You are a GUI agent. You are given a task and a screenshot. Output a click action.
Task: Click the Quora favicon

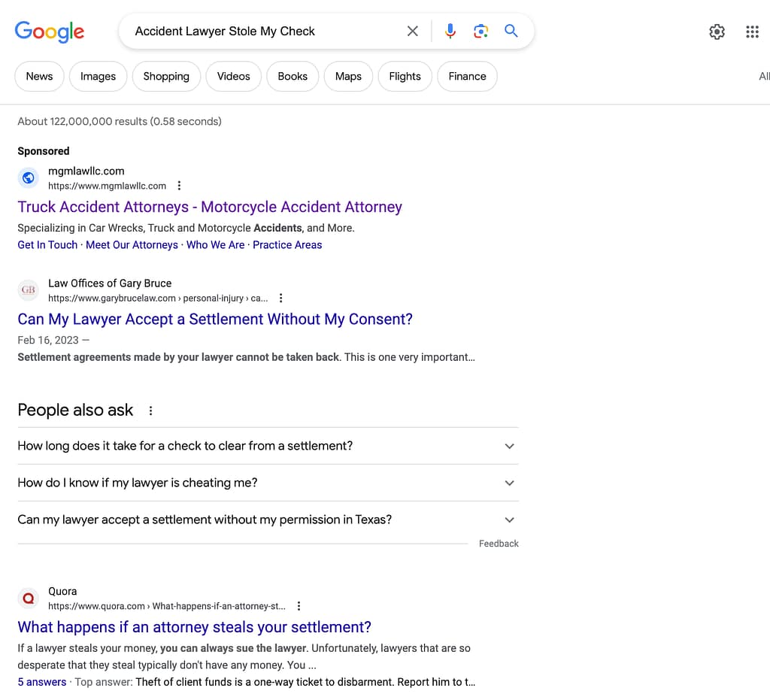click(29, 598)
